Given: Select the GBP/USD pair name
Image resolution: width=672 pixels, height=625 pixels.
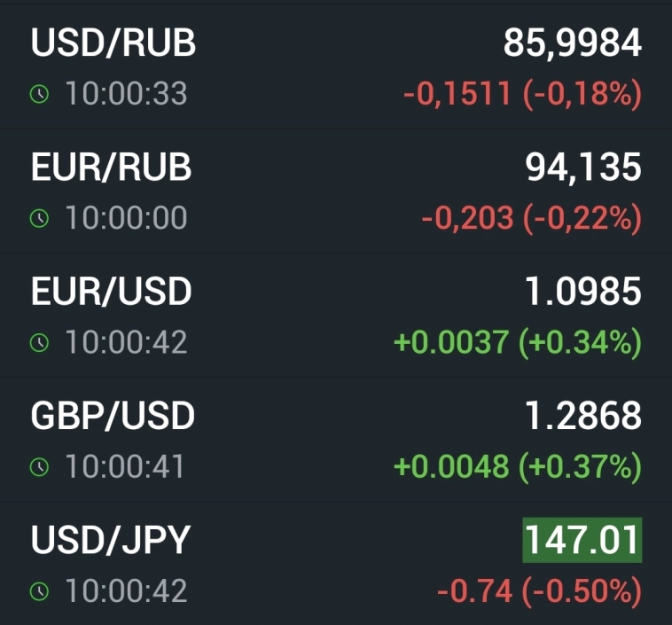Looking at the screenshot, I should point(113,416).
